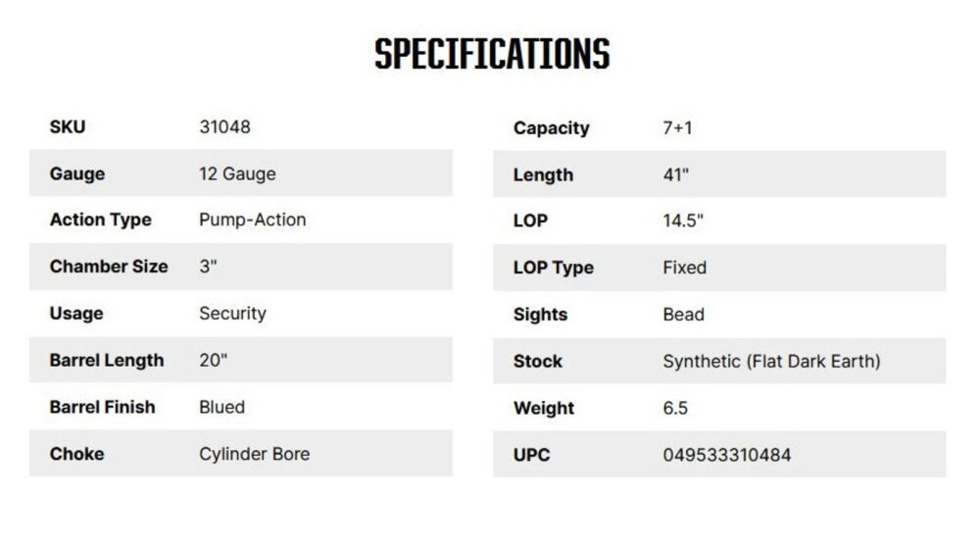
Task: Select the Security usage value
Action: 232,314
